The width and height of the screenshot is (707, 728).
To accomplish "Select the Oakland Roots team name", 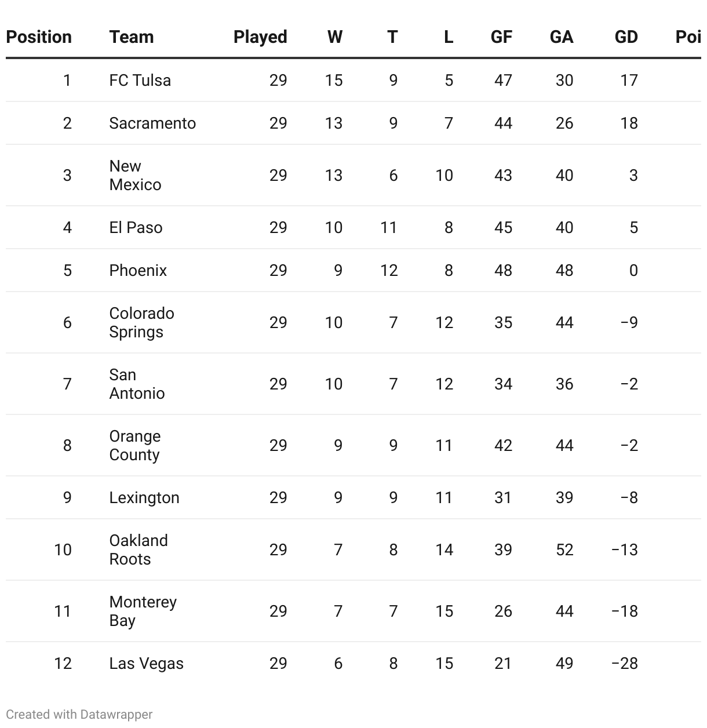I will pyautogui.click(x=139, y=549).
